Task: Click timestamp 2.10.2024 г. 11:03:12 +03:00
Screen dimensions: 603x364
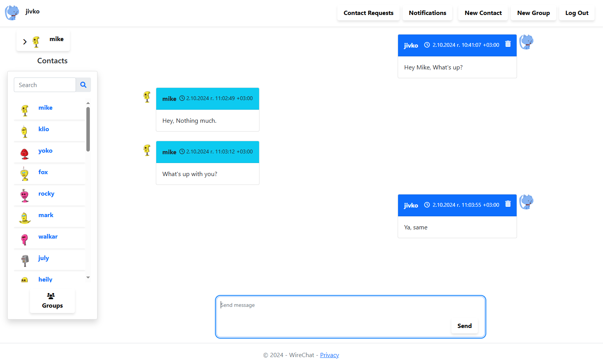Action: click(x=220, y=152)
